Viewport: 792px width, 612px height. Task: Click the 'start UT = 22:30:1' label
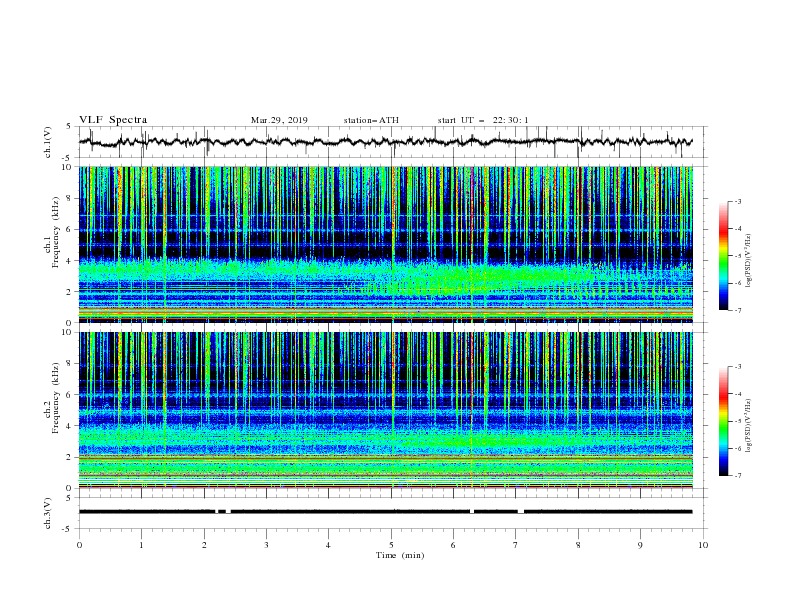483,120
